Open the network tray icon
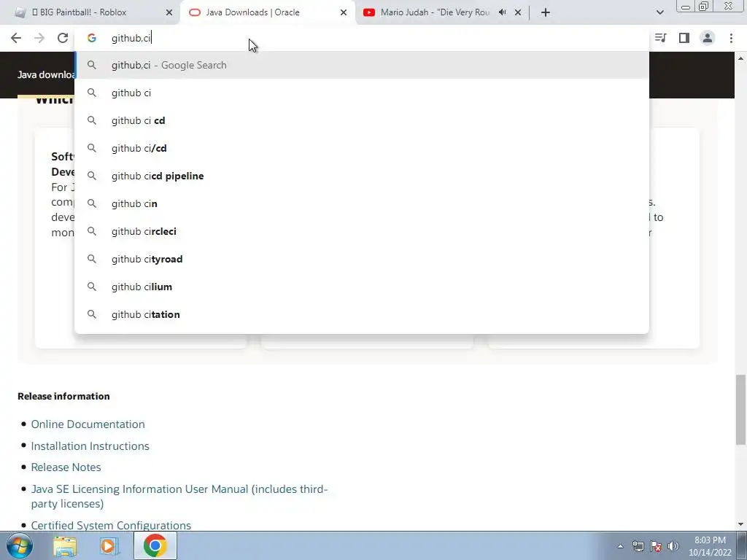747x560 pixels. coord(638,546)
